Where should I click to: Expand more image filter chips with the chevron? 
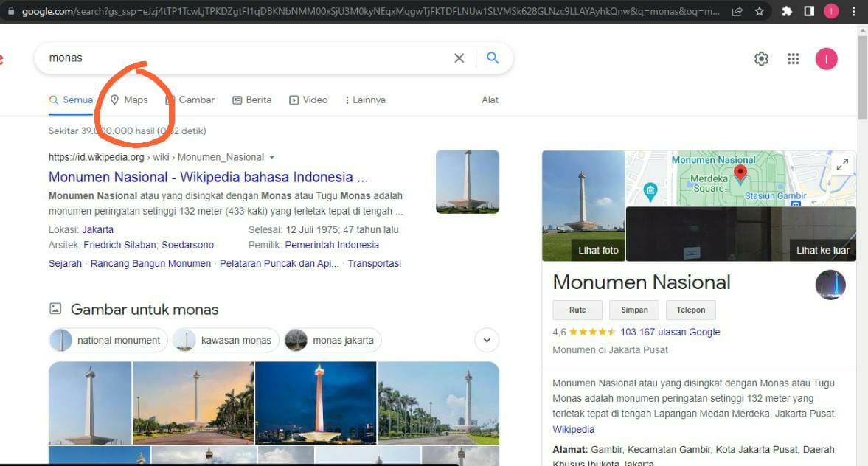tap(487, 341)
